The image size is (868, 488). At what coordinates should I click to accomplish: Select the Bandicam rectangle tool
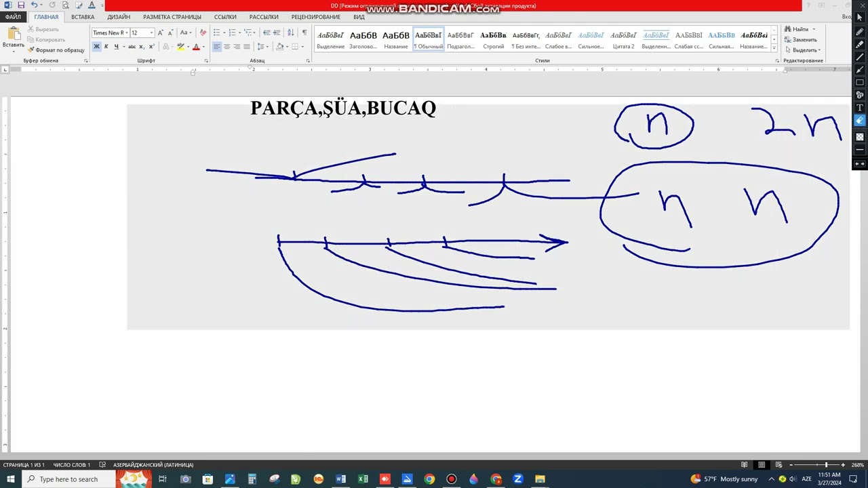[859, 82]
